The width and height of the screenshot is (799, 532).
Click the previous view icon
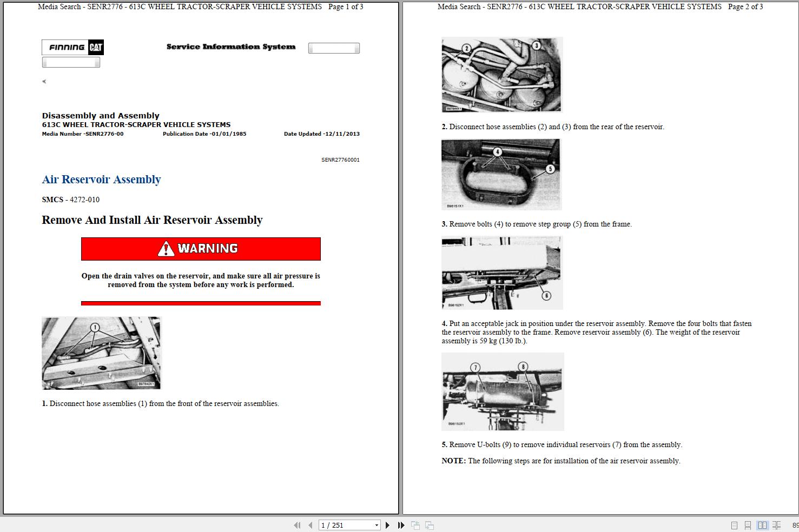tap(415, 525)
